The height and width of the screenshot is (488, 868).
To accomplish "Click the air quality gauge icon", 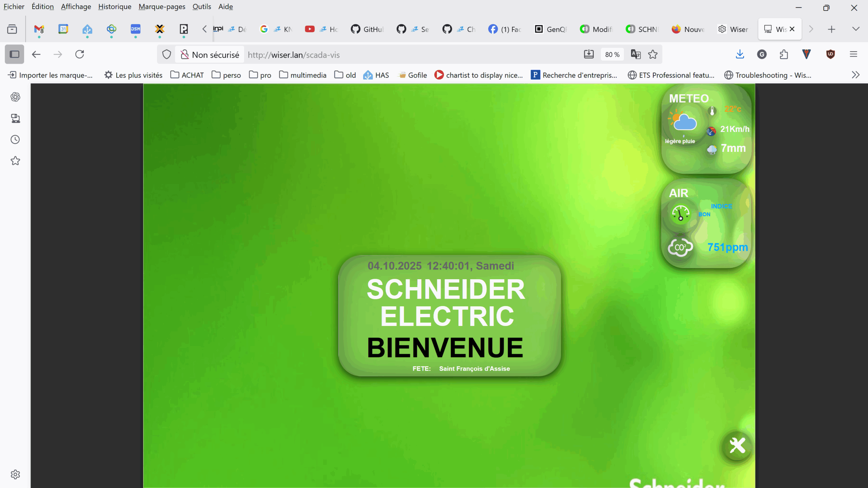I will (680, 213).
